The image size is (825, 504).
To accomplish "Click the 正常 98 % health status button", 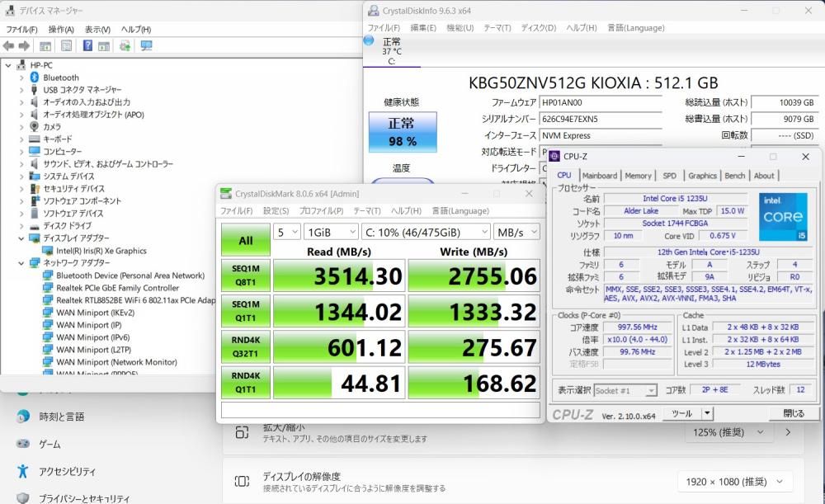I will (403, 132).
